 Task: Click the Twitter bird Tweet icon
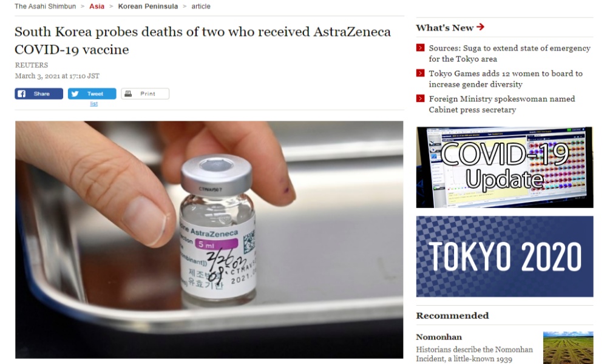75,93
